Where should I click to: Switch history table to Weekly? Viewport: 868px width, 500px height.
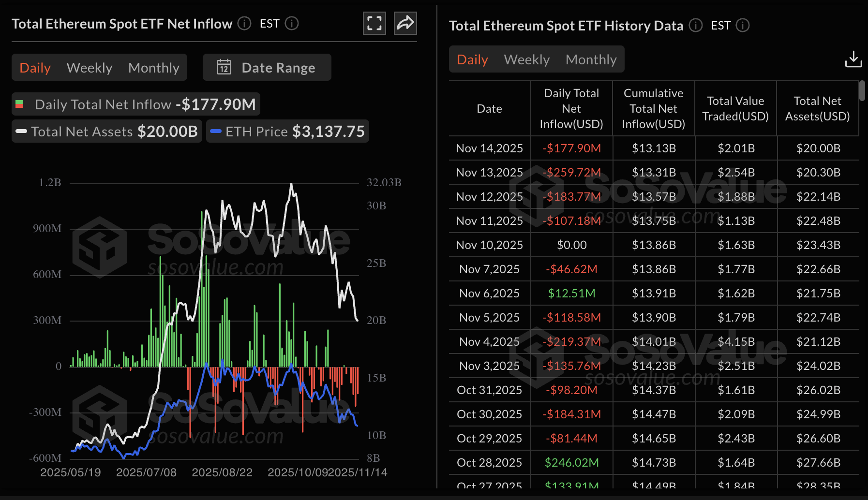[x=526, y=59]
